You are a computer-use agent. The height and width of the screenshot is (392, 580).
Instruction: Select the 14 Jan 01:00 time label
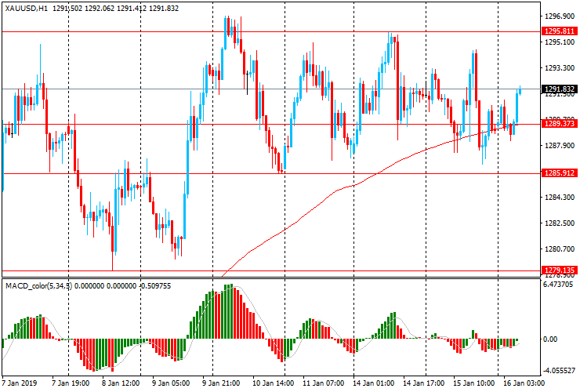coord(372,384)
